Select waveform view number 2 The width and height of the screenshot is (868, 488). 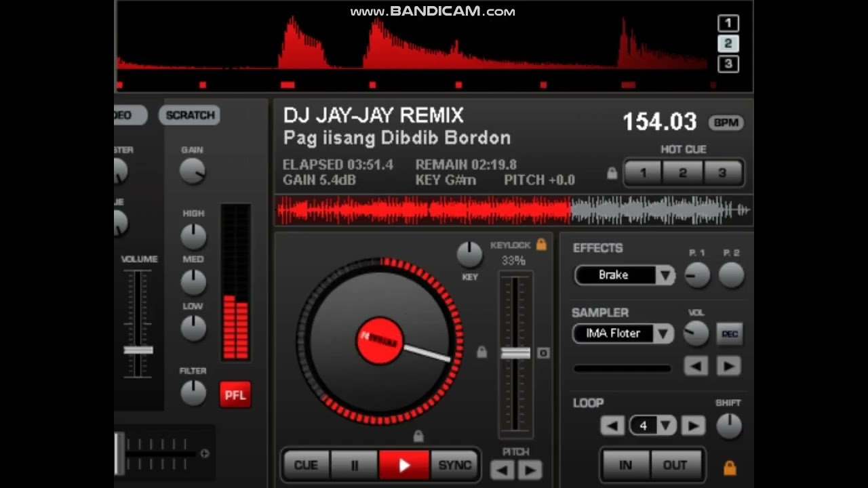(728, 43)
